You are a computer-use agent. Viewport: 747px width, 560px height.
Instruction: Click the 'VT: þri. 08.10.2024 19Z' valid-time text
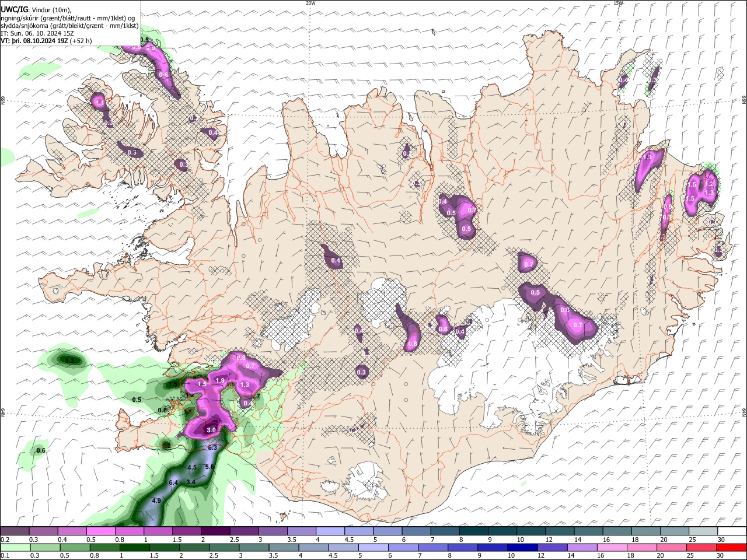(34, 41)
